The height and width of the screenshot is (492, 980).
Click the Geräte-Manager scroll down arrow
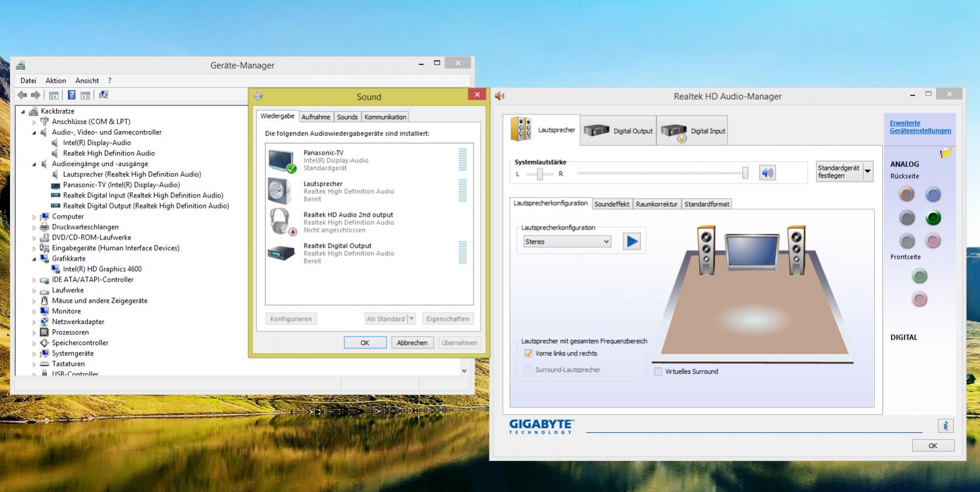click(x=464, y=370)
